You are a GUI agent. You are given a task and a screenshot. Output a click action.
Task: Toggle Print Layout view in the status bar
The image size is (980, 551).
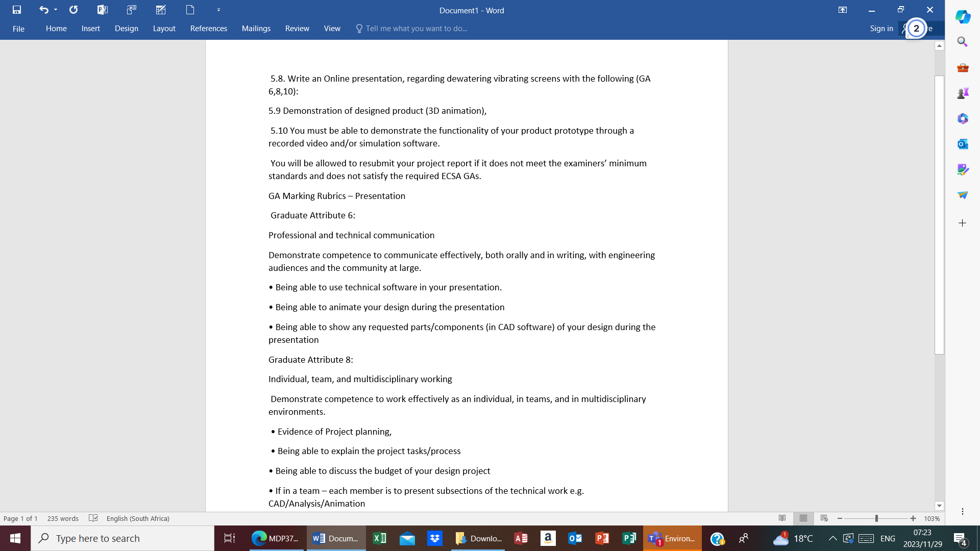click(x=803, y=518)
